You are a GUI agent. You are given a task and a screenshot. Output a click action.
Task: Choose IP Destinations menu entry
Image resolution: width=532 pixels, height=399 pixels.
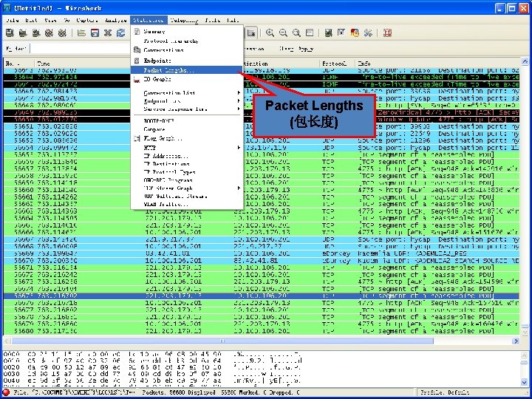click(x=187, y=164)
